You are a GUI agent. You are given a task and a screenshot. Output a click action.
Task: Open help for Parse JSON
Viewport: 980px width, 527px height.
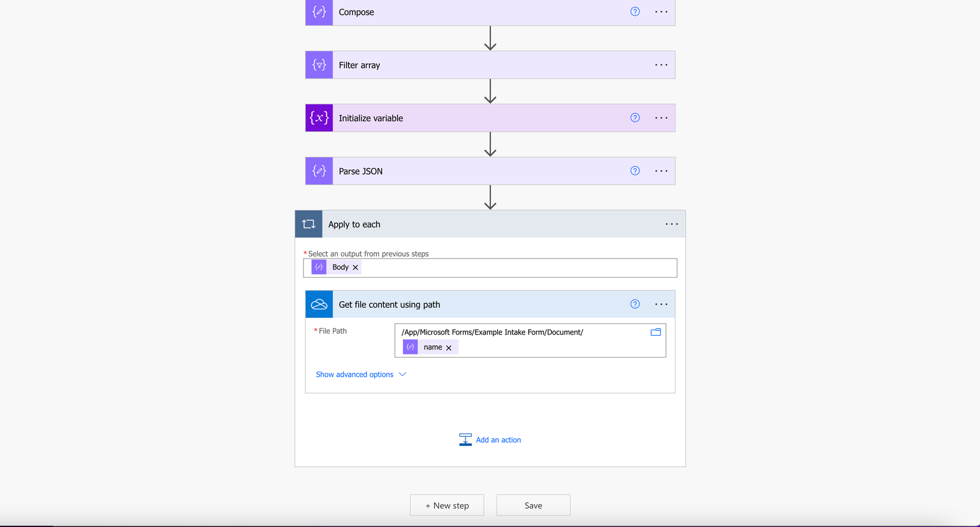point(635,171)
